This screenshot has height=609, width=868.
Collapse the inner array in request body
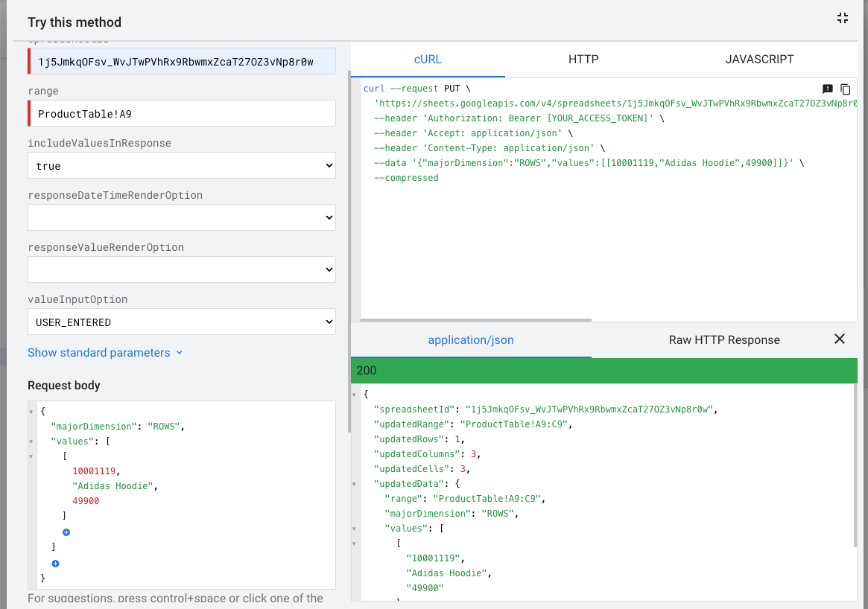[31, 456]
